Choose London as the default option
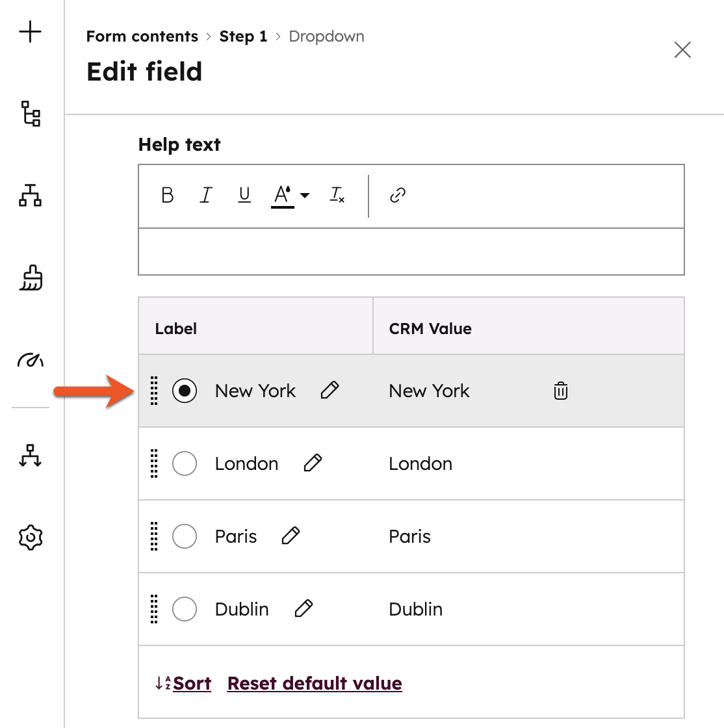Image resolution: width=724 pixels, height=728 pixels. click(x=185, y=463)
